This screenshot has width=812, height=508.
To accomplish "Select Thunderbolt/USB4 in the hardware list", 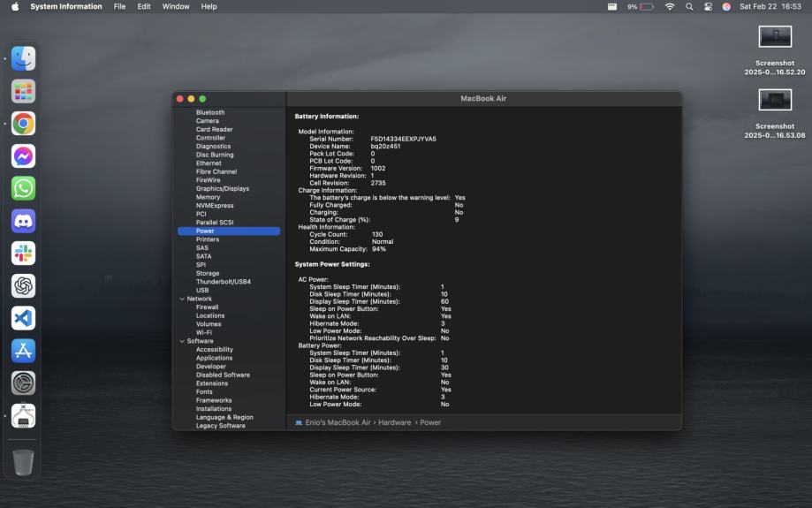I will (x=223, y=282).
